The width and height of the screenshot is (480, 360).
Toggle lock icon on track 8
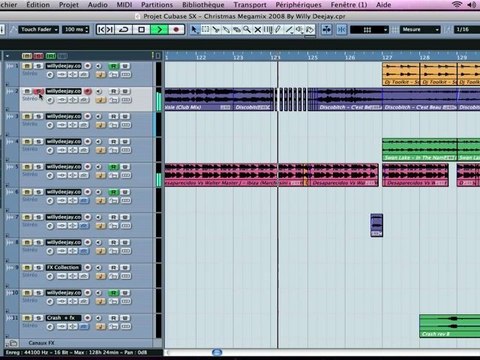(114, 251)
